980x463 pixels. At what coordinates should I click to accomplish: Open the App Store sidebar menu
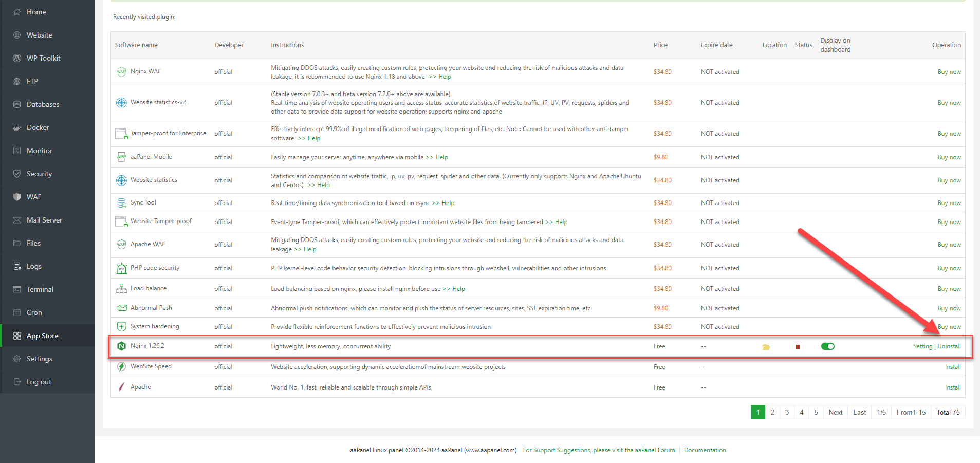[x=43, y=336]
